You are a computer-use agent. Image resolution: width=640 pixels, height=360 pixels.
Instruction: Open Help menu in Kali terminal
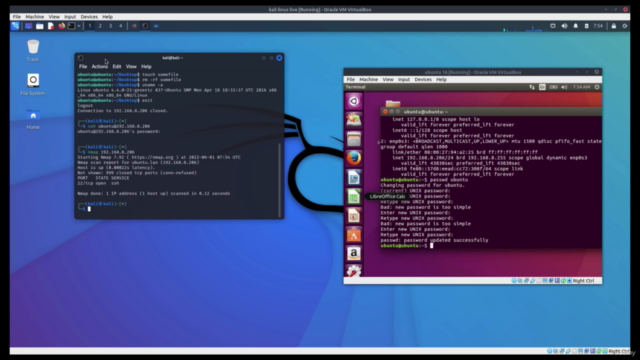click(x=146, y=66)
